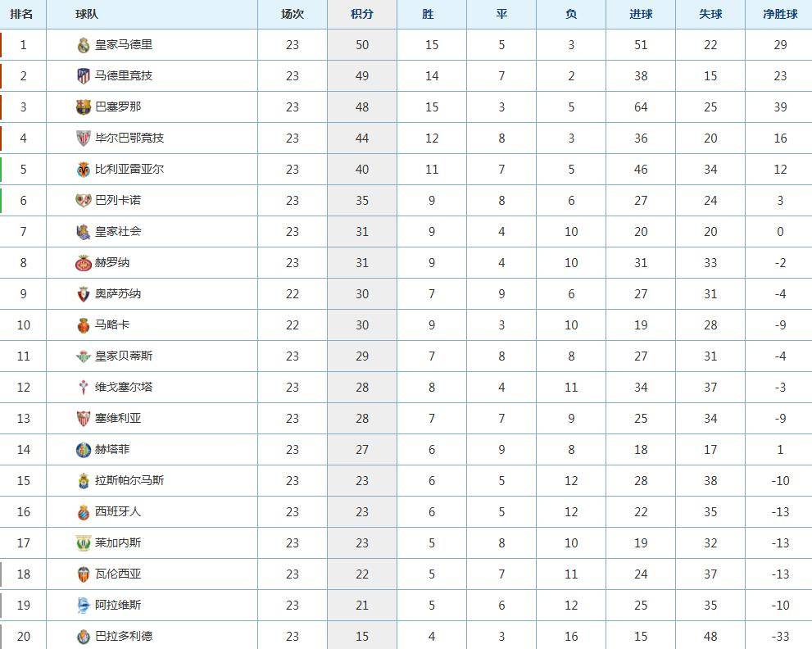Click 皇家马德里 points value 50
This screenshot has height=649, width=812.
[362, 45]
